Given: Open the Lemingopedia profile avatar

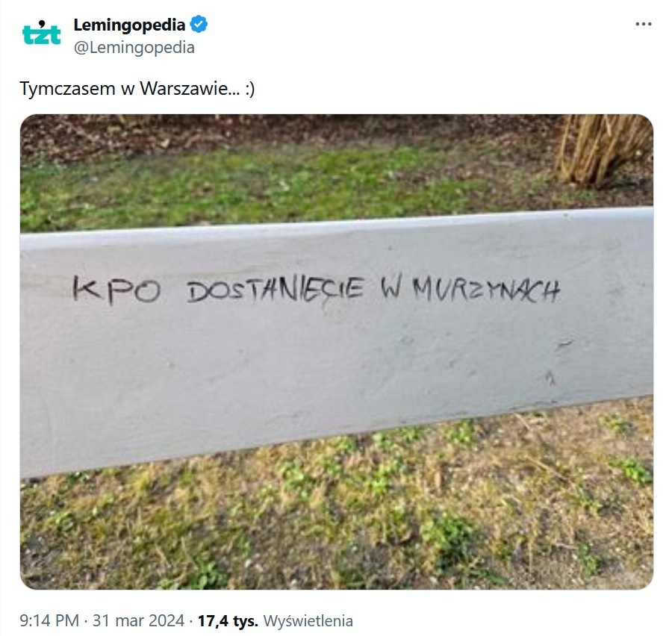Looking at the screenshot, I should click(41, 33).
